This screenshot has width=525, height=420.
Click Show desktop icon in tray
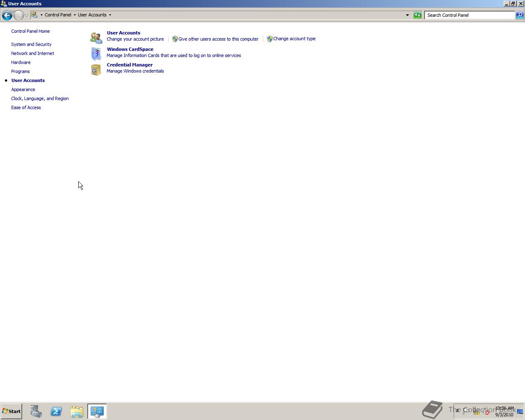pyautogui.click(x=520, y=411)
